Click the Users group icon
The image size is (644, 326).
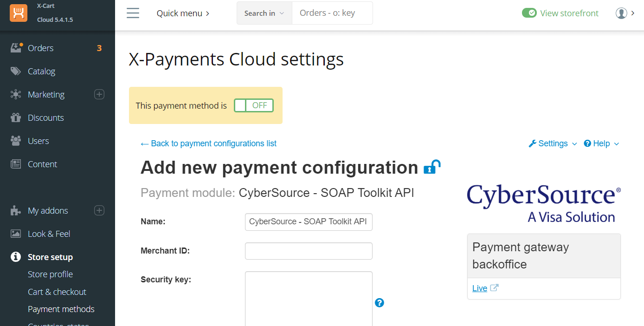pyautogui.click(x=16, y=141)
